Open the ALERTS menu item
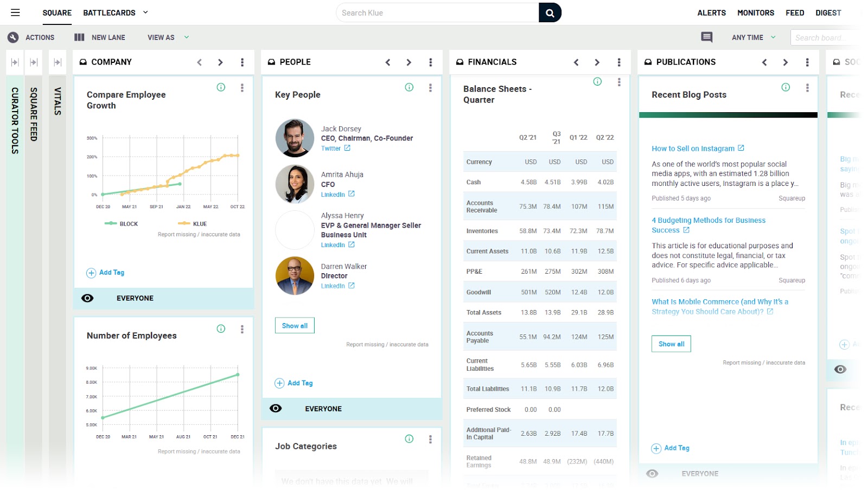 (x=711, y=12)
